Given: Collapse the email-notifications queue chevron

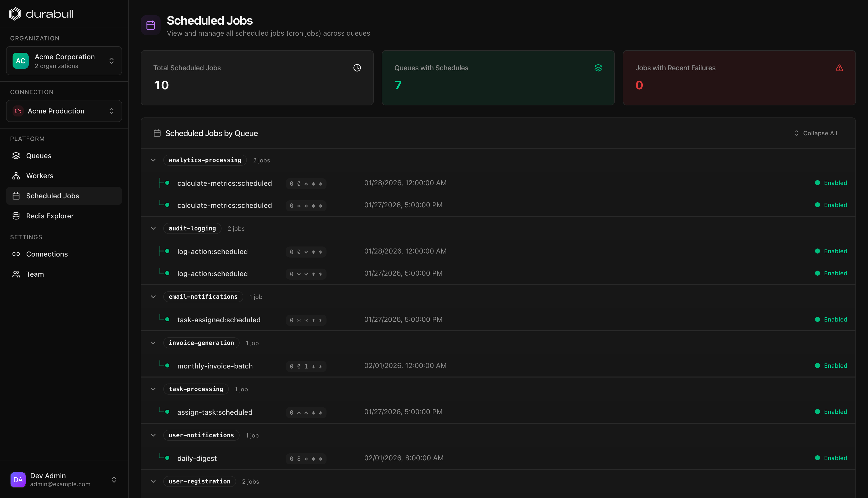Looking at the screenshot, I should (153, 296).
